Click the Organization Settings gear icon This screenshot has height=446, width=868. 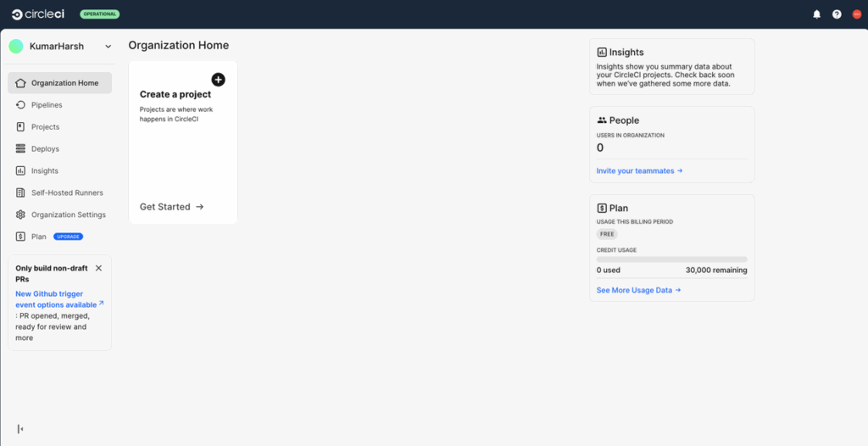click(20, 215)
